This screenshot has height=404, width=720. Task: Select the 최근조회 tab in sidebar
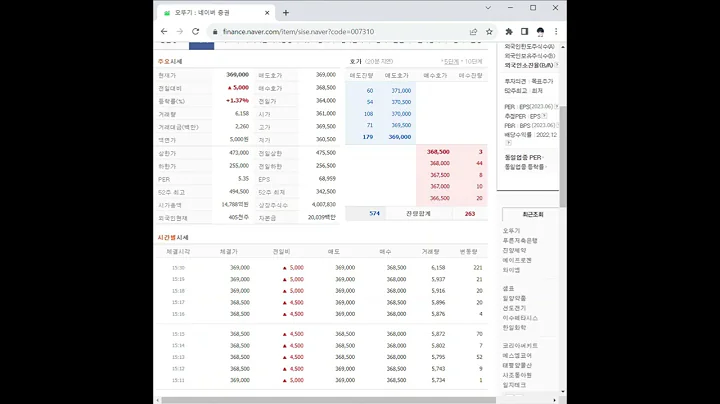(x=533, y=214)
